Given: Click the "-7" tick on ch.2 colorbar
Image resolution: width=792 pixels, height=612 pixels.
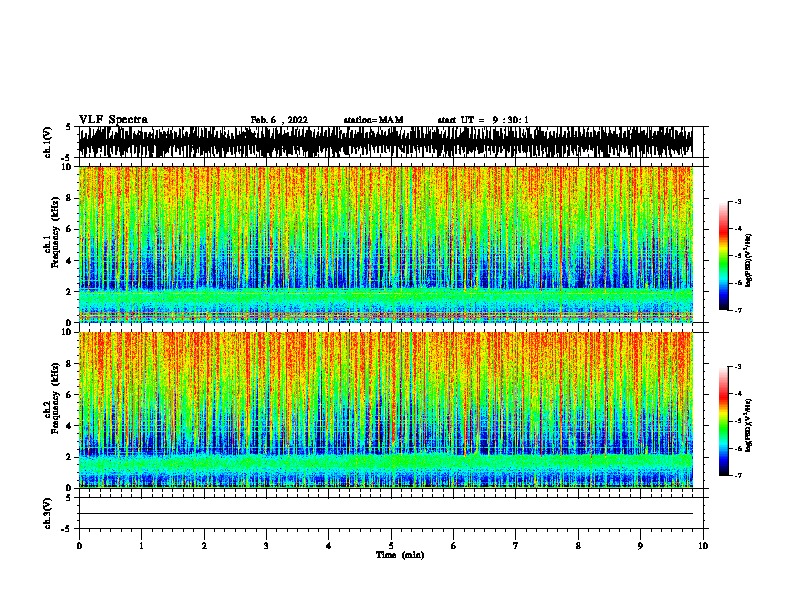Looking at the screenshot, I should tap(738, 475).
